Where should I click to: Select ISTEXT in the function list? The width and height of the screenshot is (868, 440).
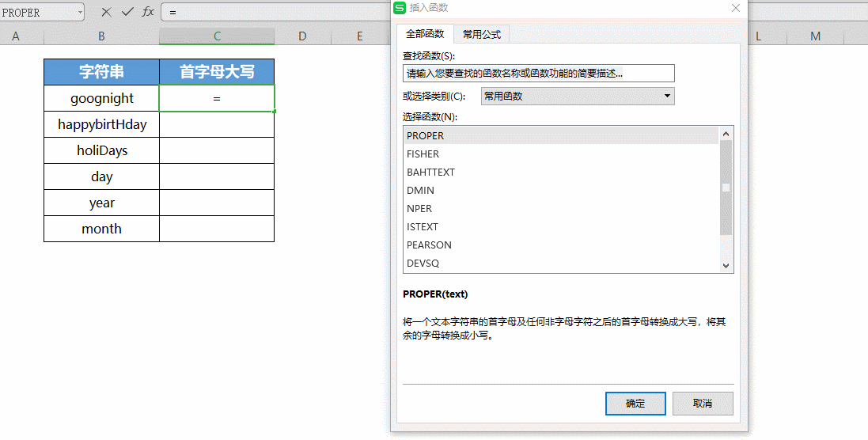[x=561, y=227]
